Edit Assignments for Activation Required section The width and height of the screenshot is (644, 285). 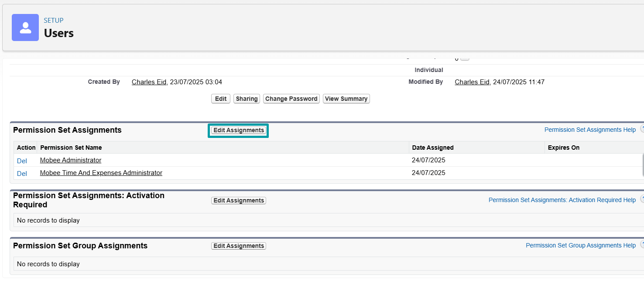[238, 200]
